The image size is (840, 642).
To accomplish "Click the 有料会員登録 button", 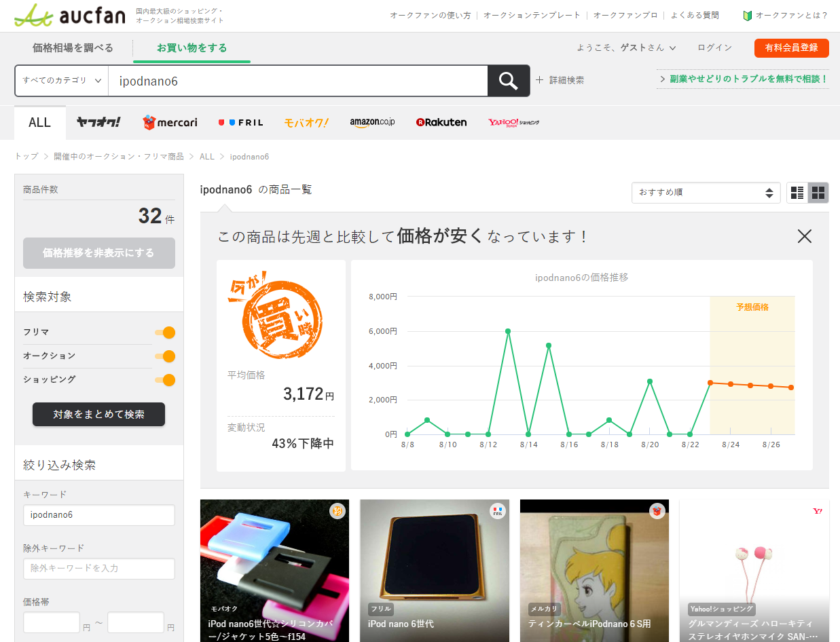I will click(x=791, y=48).
